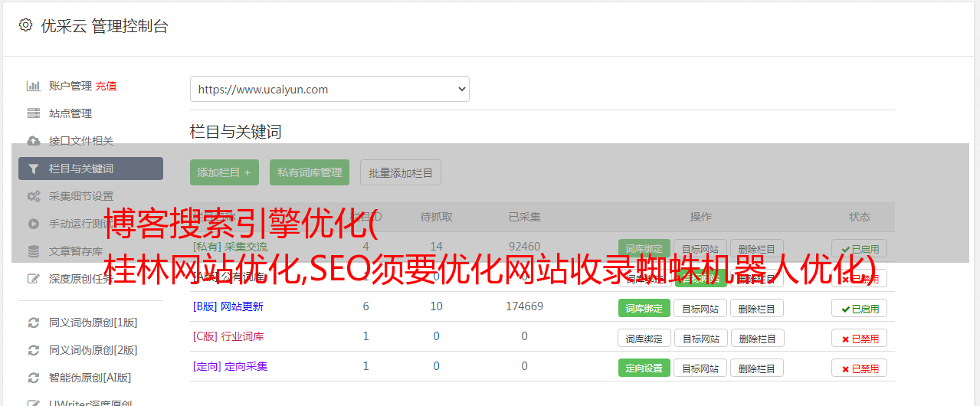980x406 pixels.
Task: Click the refresh icon for 智能伪原创[AI版]
Action: 33,378
